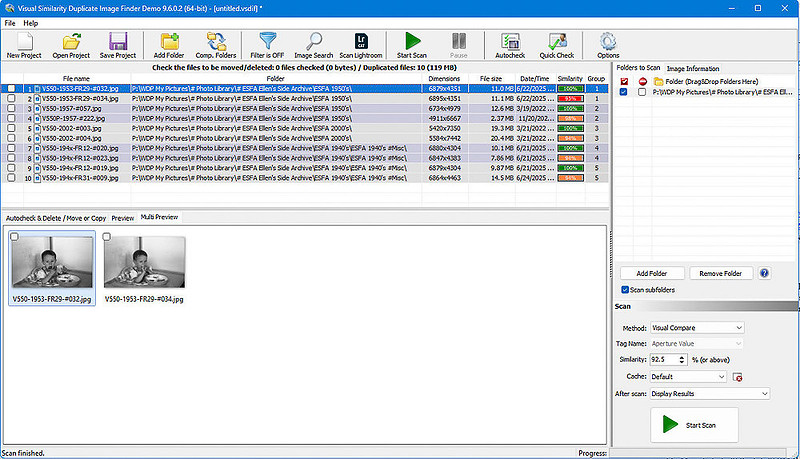Click the VS50-1953-FR29-#034.jpg thumbnail image
This screenshot has height=459, width=800.
(x=144, y=262)
